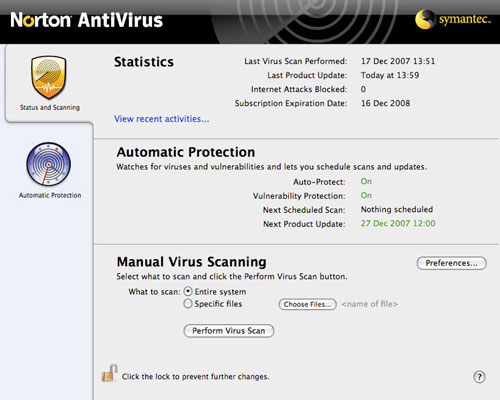Click the Statistics heading

point(144,62)
